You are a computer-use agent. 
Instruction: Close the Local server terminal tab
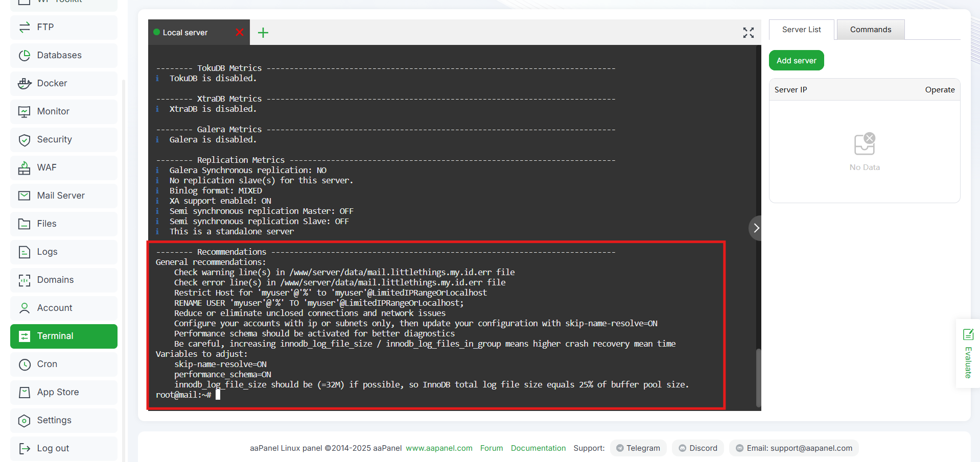point(240,32)
